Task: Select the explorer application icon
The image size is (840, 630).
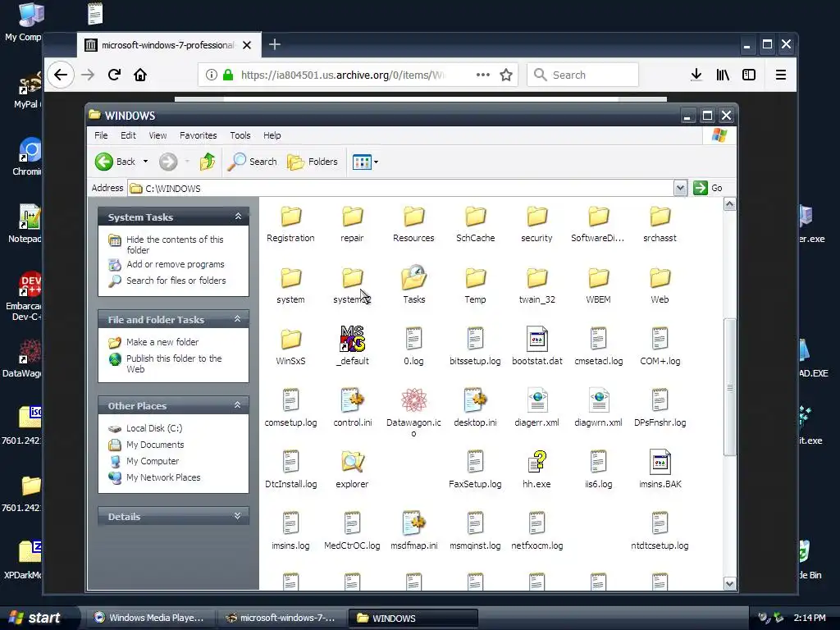Action: point(352,469)
